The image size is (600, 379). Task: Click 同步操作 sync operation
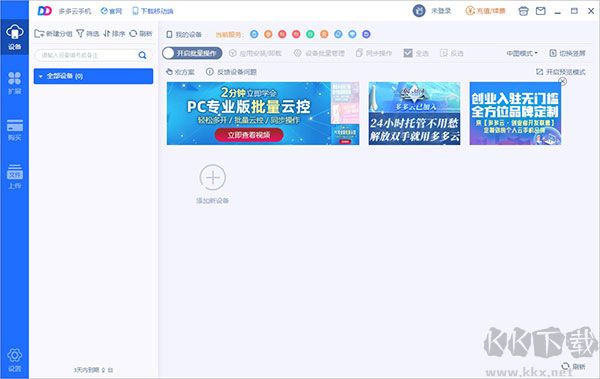pyautogui.click(x=374, y=53)
